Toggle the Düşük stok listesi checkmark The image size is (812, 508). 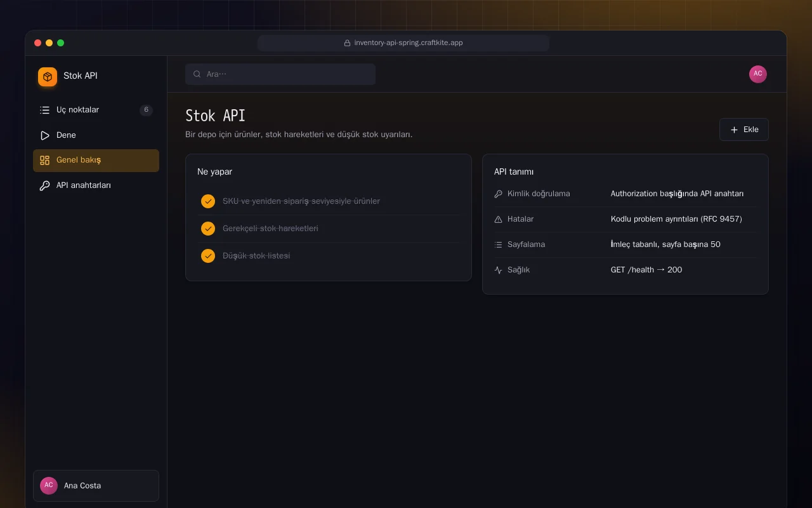click(x=208, y=256)
